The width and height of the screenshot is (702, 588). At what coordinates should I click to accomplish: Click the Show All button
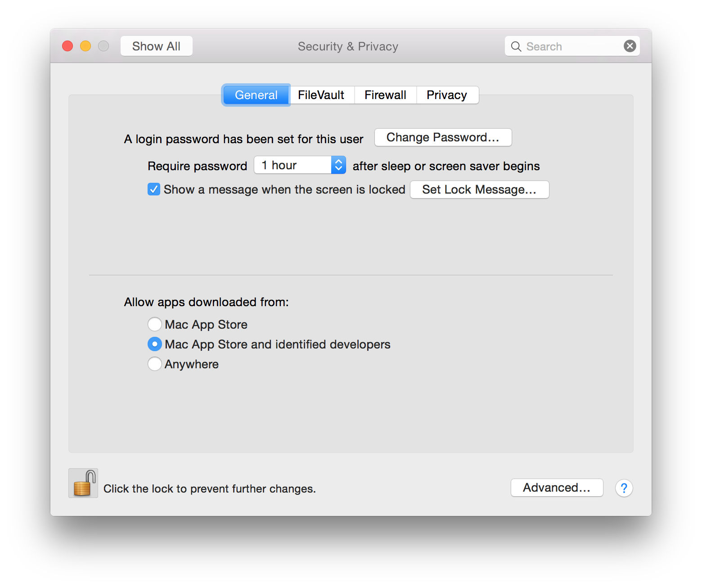(157, 46)
